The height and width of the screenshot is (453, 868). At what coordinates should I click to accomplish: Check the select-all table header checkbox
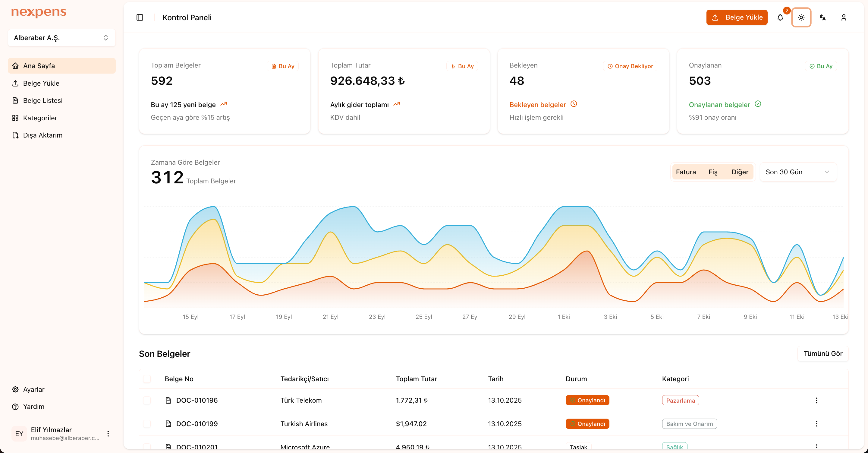[x=147, y=379]
